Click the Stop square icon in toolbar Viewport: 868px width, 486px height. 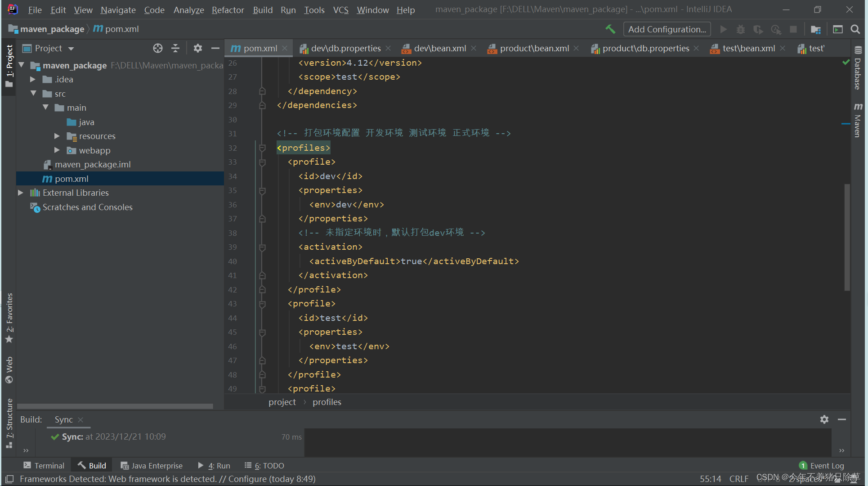click(x=793, y=29)
